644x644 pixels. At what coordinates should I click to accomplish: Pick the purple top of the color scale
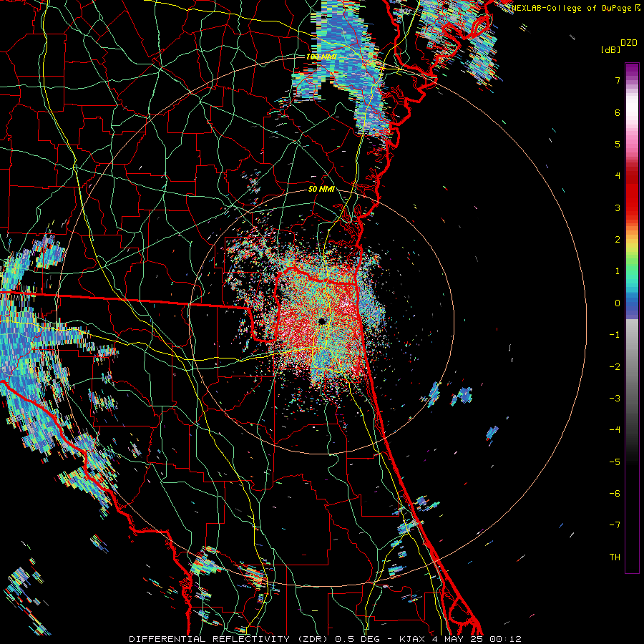[x=632, y=68]
